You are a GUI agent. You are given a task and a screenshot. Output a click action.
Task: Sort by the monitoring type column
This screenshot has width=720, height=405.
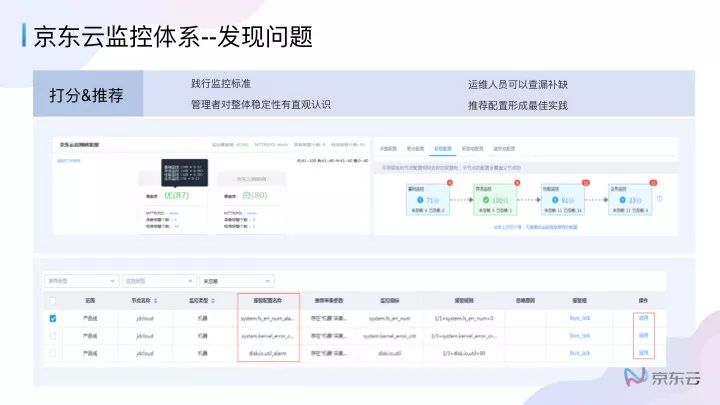213,301
